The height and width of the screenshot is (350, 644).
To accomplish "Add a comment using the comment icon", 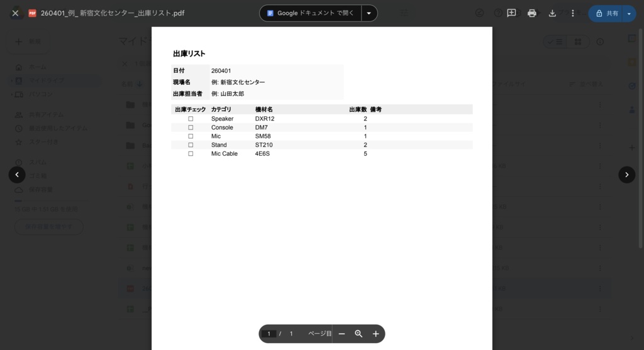I will click(511, 13).
